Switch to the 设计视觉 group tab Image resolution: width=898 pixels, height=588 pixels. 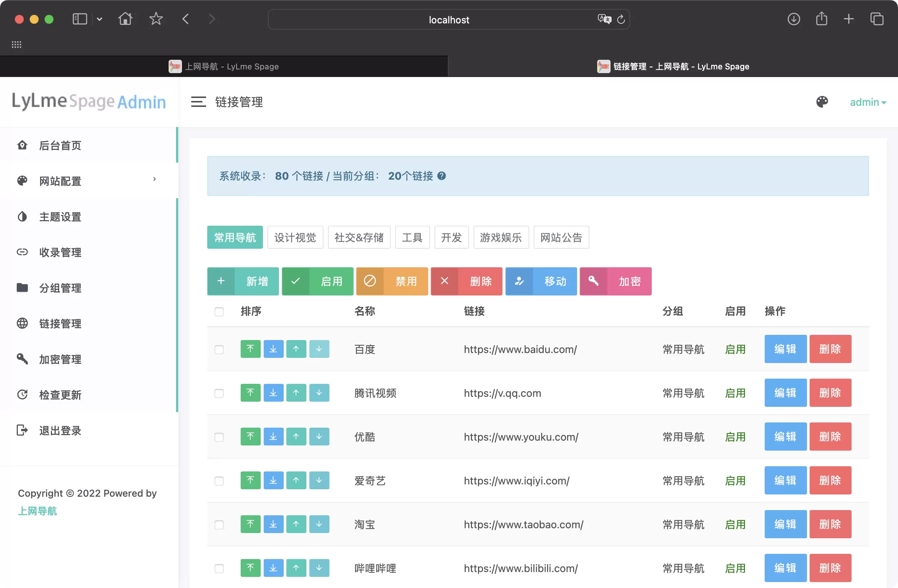[295, 237]
